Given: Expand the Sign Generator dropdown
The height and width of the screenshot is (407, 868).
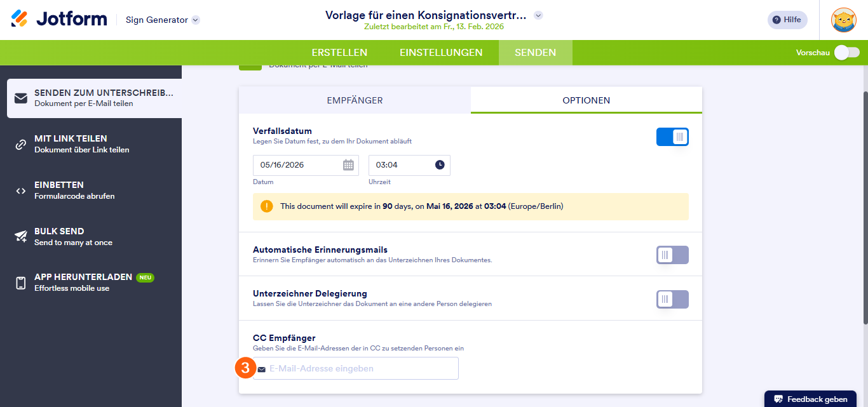Looking at the screenshot, I should pyautogui.click(x=194, y=20).
